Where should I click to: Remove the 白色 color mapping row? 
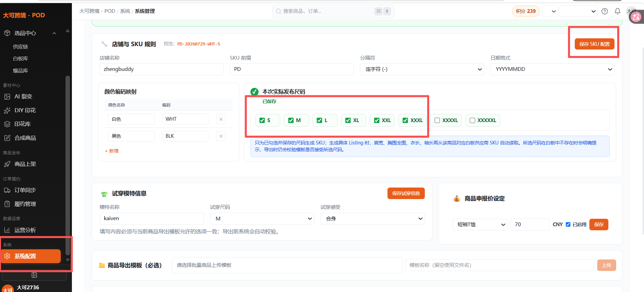221,119
